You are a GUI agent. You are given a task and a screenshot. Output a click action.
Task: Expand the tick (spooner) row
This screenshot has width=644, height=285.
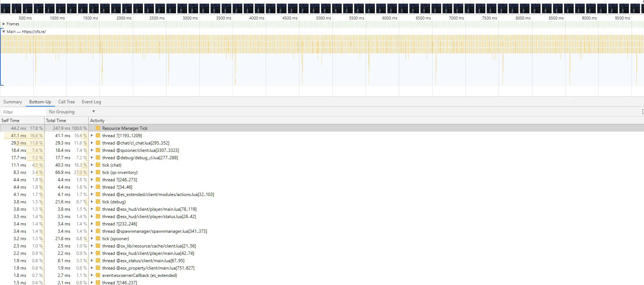(x=92, y=239)
